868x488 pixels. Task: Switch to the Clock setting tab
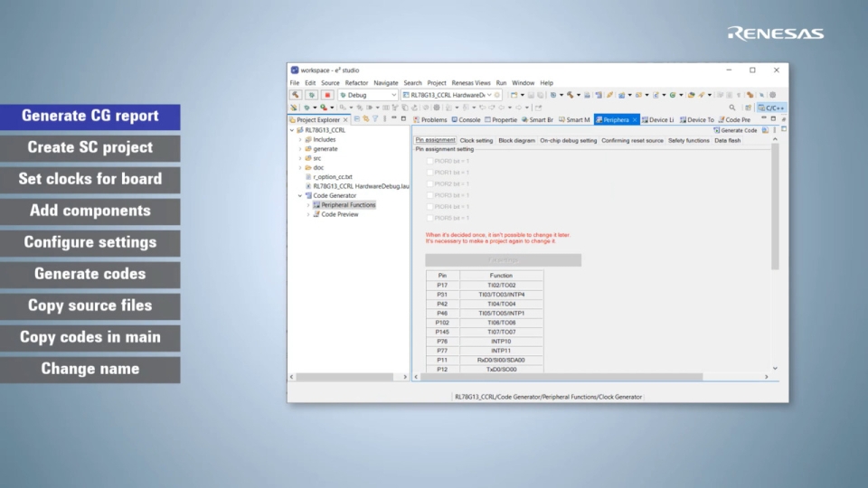click(x=476, y=141)
